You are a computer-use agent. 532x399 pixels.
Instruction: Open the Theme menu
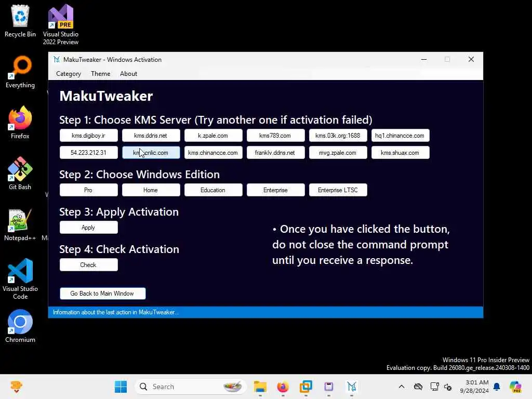(x=100, y=74)
